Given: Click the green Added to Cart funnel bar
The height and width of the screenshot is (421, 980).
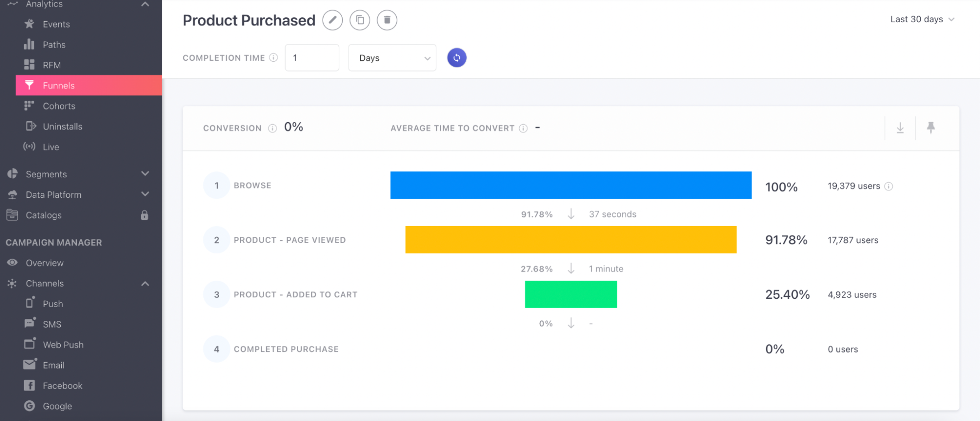Looking at the screenshot, I should [571, 294].
